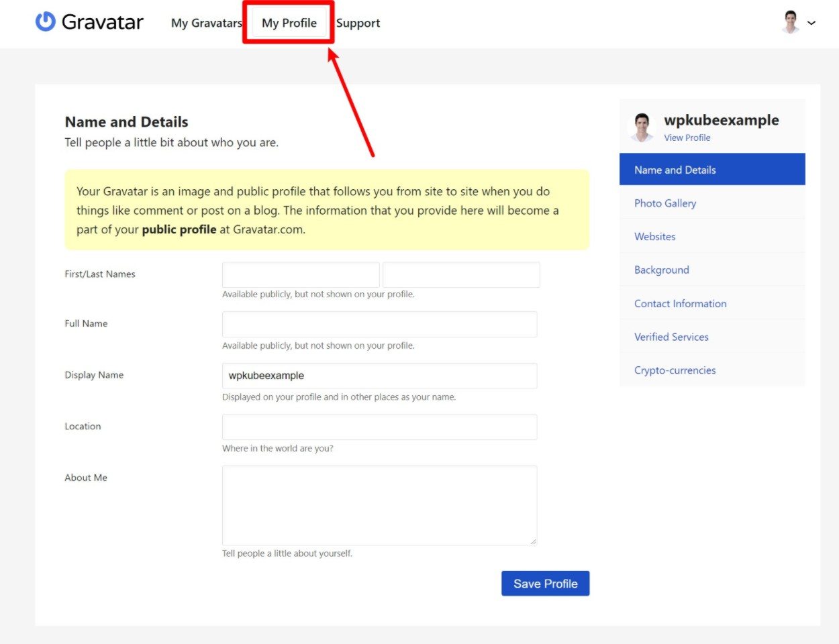
Task: Select the Name and Details section
Action: click(712, 170)
